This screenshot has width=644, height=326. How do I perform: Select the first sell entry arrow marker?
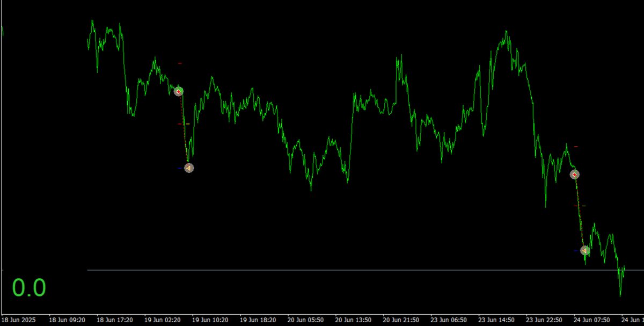[x=179, y=91]
